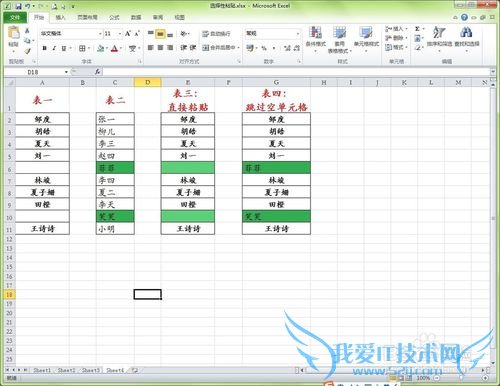Toggle Underline formatting

tap(63, 49)
